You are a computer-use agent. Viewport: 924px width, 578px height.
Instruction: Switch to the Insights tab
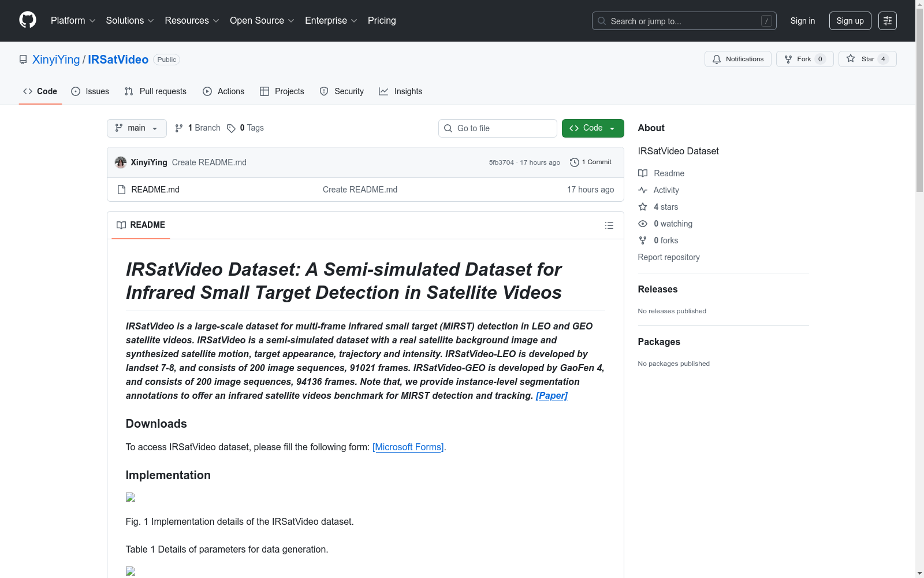pos(401,91)
